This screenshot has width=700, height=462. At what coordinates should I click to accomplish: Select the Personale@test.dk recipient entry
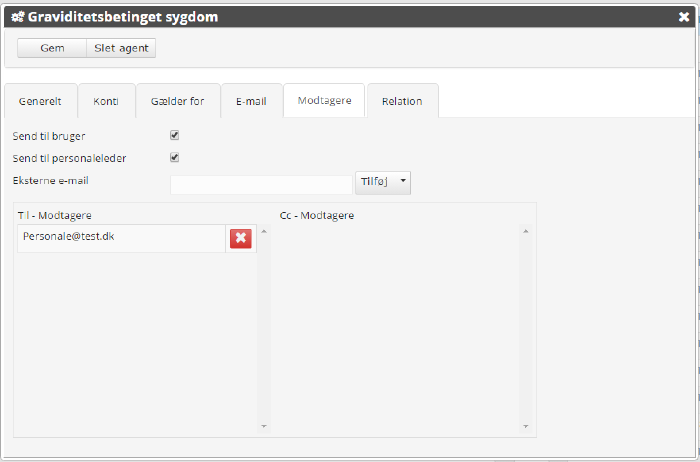point(120,238)
